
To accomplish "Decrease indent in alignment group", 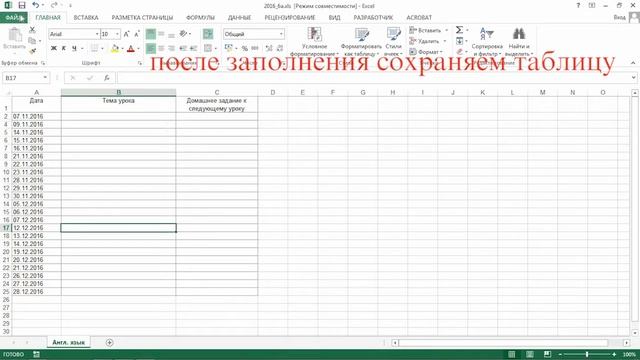I will pyautogui.click(x=183, y=49).
